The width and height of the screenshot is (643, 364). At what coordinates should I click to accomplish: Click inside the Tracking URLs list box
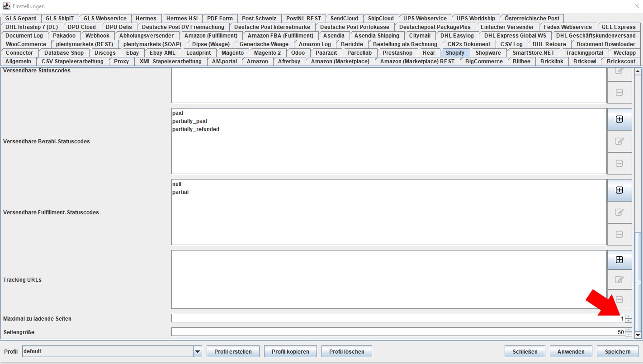[389, 279]
